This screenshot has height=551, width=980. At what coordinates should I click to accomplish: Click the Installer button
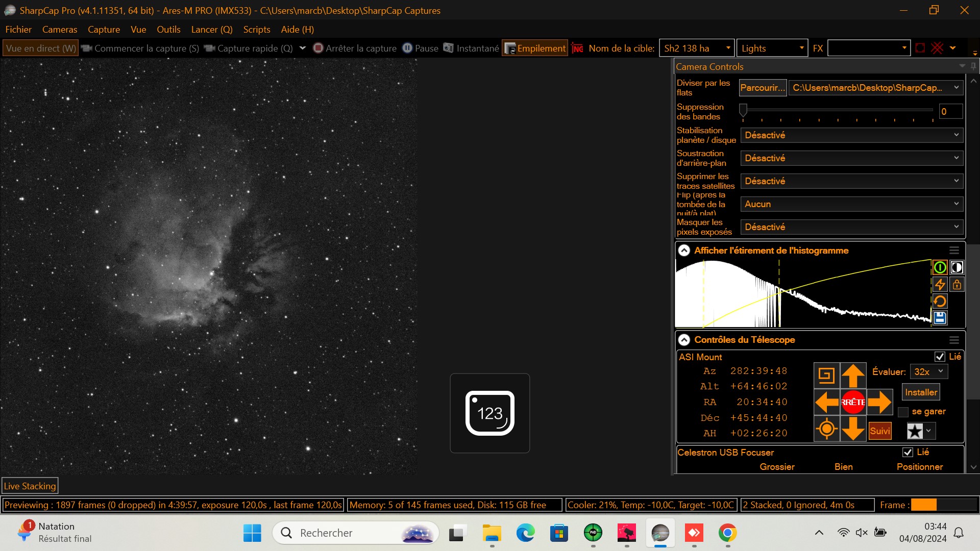921,392
